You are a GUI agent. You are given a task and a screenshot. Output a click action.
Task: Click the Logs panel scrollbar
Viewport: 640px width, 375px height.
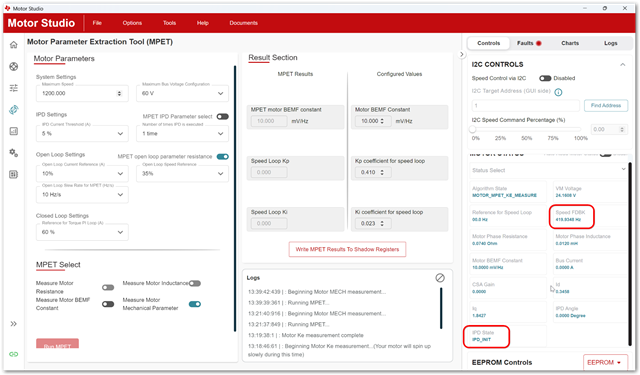pos(441,308)
